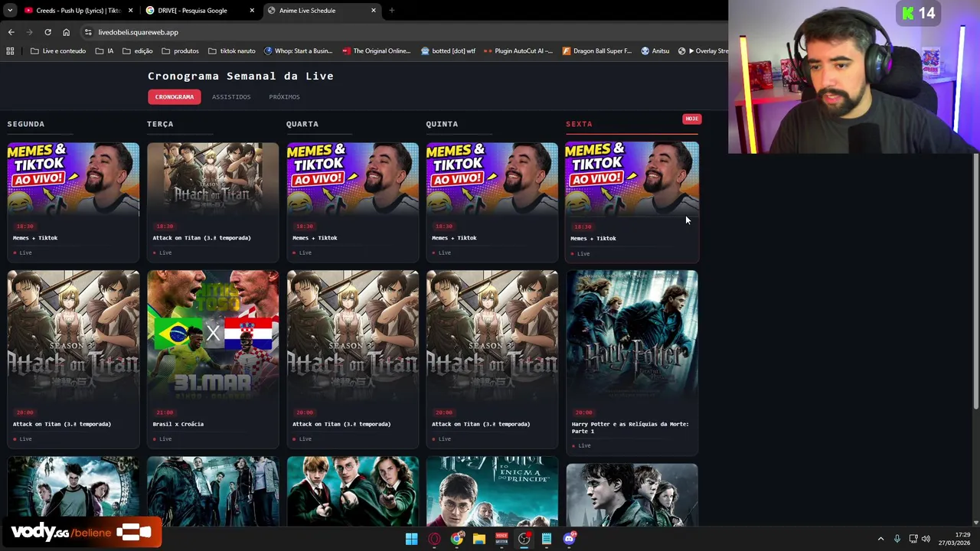
Task: Click the Cronograma Semanal da Live title
Action: coord(240,76)
